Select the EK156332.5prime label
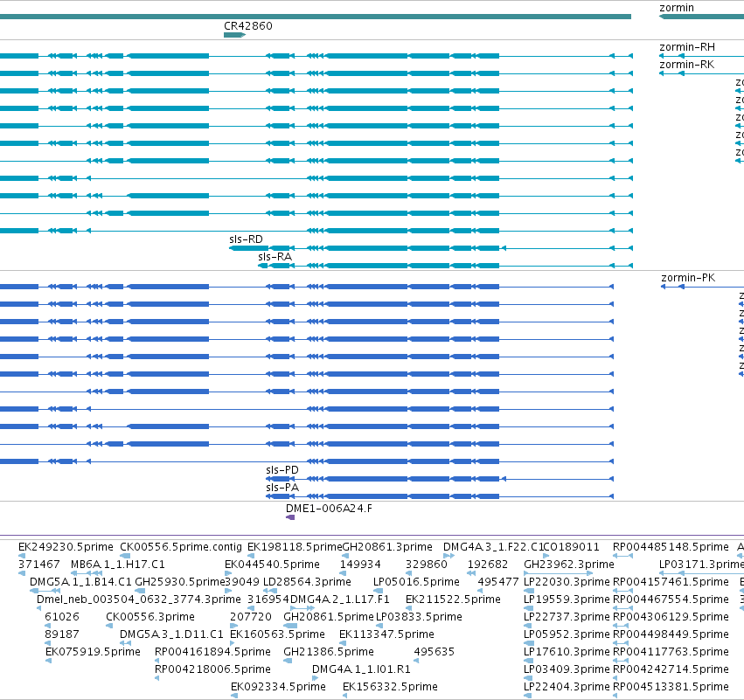Viewport: 744px width, 700px height. click(x=390, y=686)
